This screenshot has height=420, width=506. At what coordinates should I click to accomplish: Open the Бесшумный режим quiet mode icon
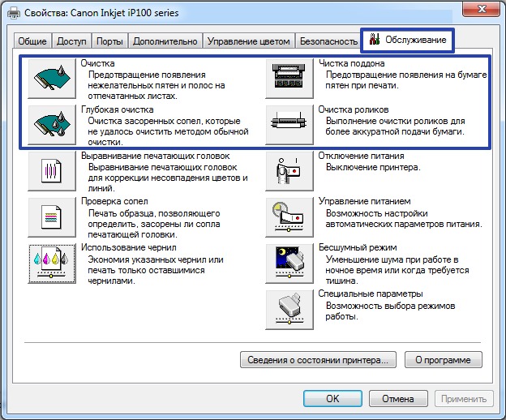pyautogui.click(x=289, y=264)
